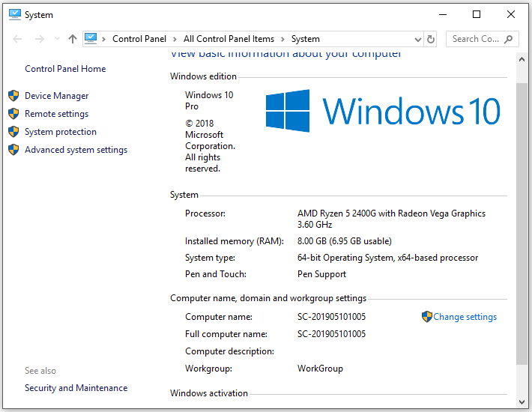Viewport: 532px width, 412px height.
Task: Expand chevron after Control Panel breadcrumb
Action: pyautogui.click(x=175, y=40)
